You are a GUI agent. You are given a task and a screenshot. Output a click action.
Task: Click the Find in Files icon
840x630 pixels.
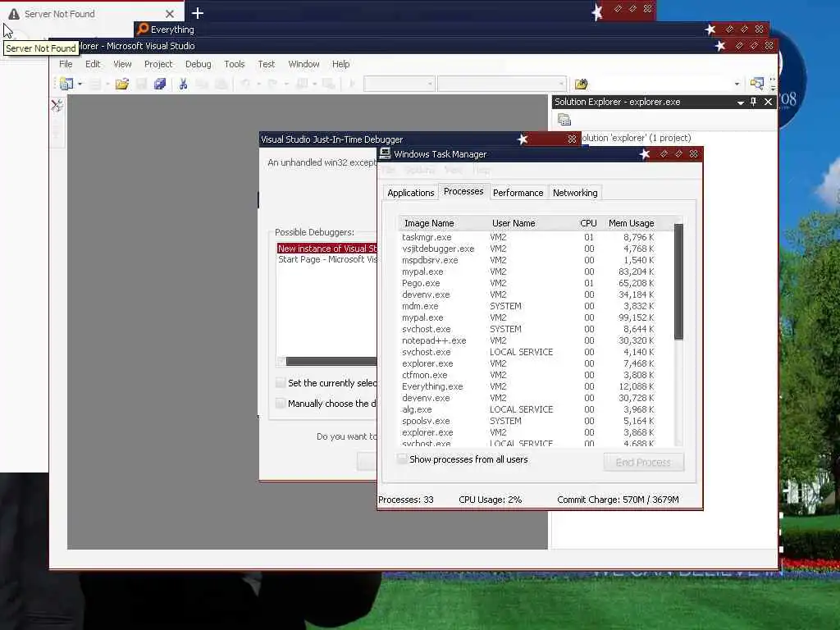[582, 84]
